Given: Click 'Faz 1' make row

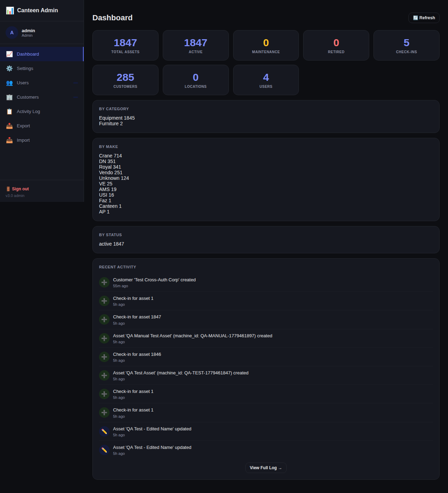Looking at the screenshot, I should 105,200.
